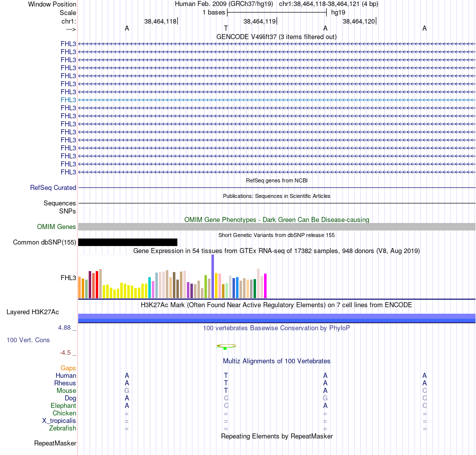The width and height of the screenshot is (476, 455).
Task: Click the Common dbSNP(155) label
Action: pyautogui.click(x=45, y=242)
